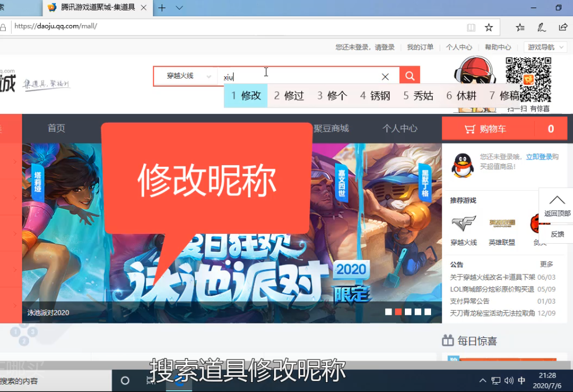Choose IME candidate 4 锈钢
Viewport: 573px width, 392px height.
coord(375,96)
